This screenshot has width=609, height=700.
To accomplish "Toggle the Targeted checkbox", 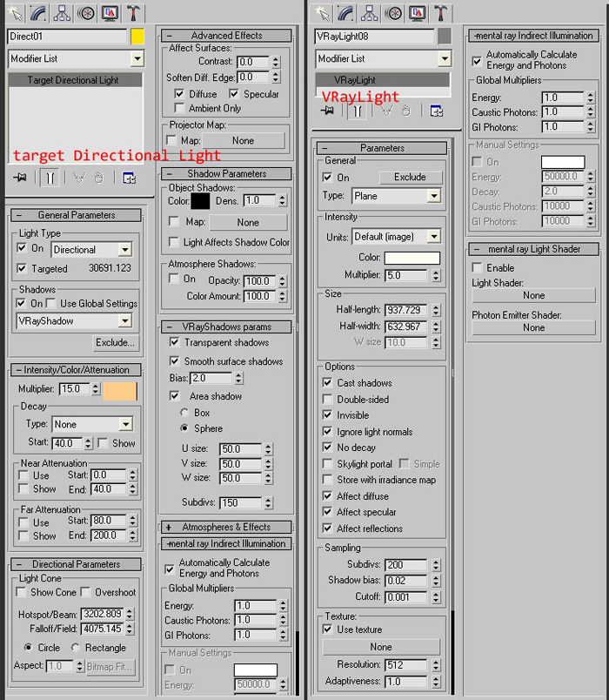I will 21,268.
